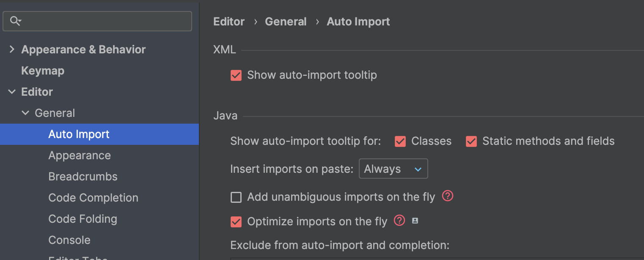This screenshot has height=260, width=644.
Task: Focus the settings search field
Action: 106,21
